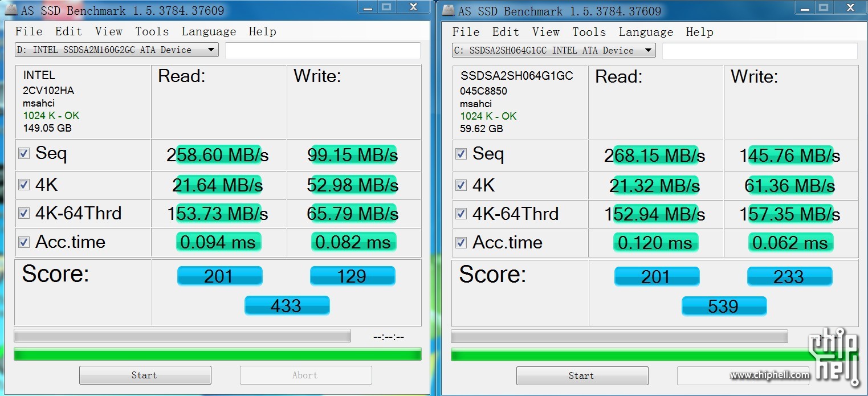Click the green progress bar in the D: drive window
Viewport: 868px width, 396px height.
coord(218,354)
